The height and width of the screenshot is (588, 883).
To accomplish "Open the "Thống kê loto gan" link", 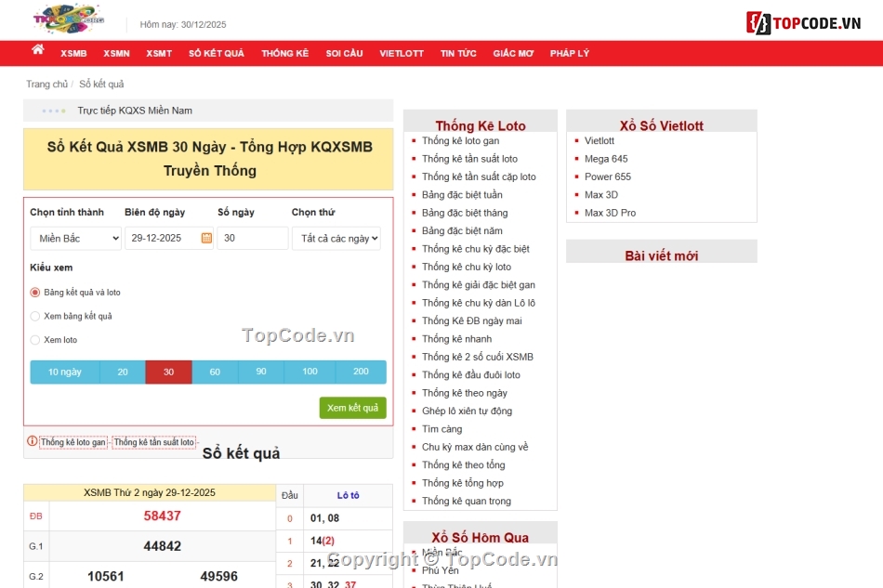I will (x=463, y=140).
